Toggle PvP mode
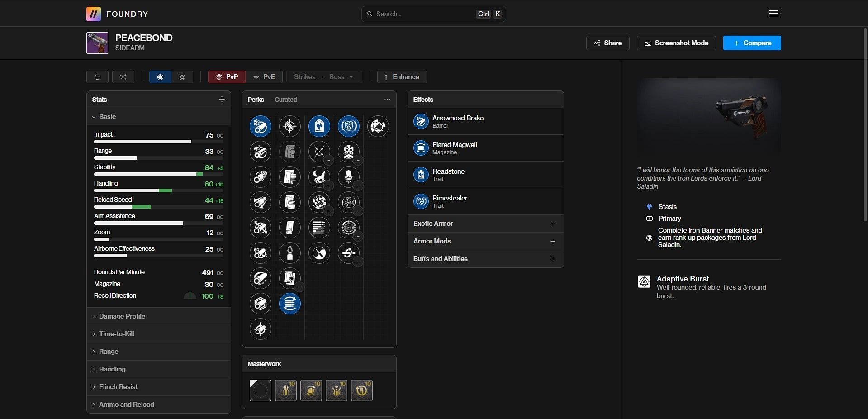The image size is (868, 419). tap(227, 77)
